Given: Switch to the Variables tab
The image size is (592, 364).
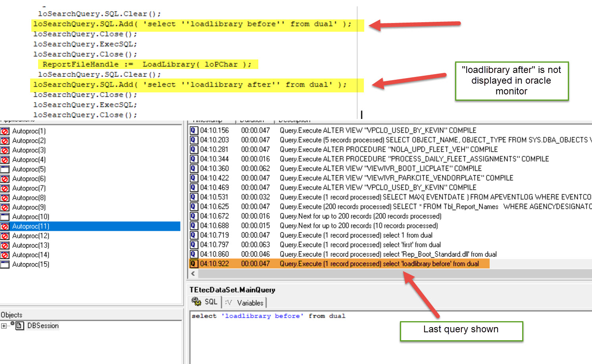Looking at the screenshot, I should click(244, 303).
